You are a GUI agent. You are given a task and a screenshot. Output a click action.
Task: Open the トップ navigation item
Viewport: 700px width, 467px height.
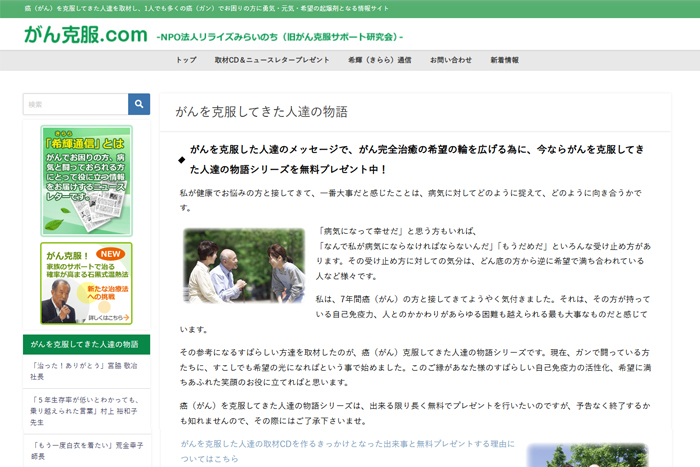pos(186,60)
